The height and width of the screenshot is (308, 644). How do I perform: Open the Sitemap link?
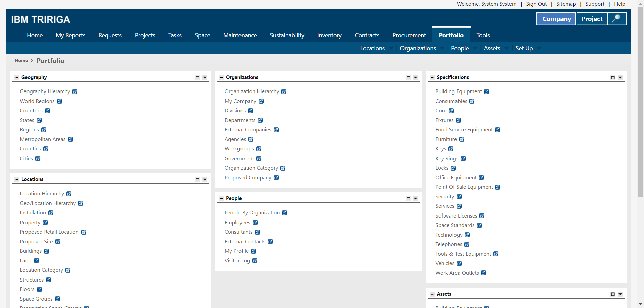click(566, 4)
